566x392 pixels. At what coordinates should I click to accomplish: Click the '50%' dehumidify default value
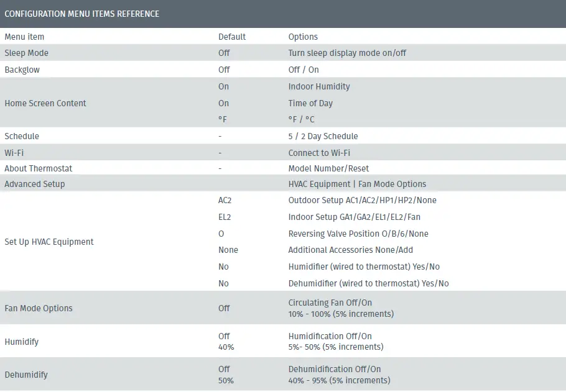pos(226,380)
